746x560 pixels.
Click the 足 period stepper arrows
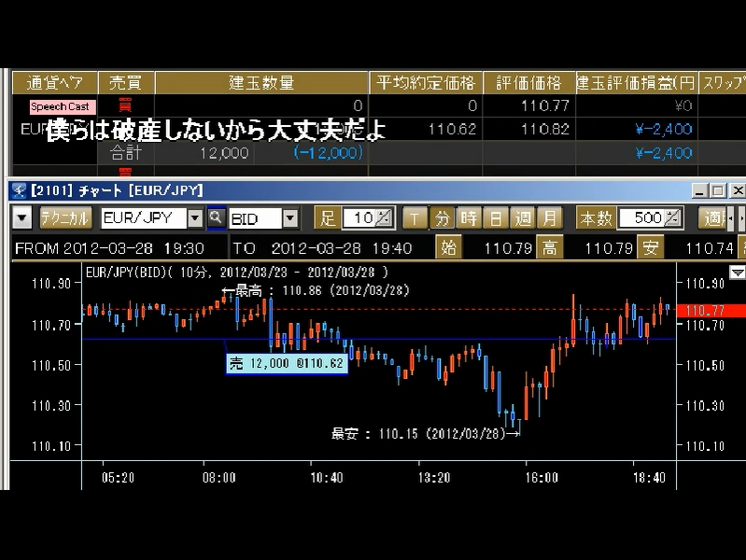[384, 217]
